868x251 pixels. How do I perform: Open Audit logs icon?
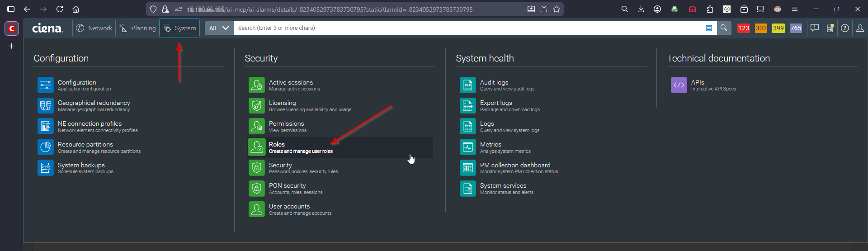pyautogui.click(x=468, y=85)
